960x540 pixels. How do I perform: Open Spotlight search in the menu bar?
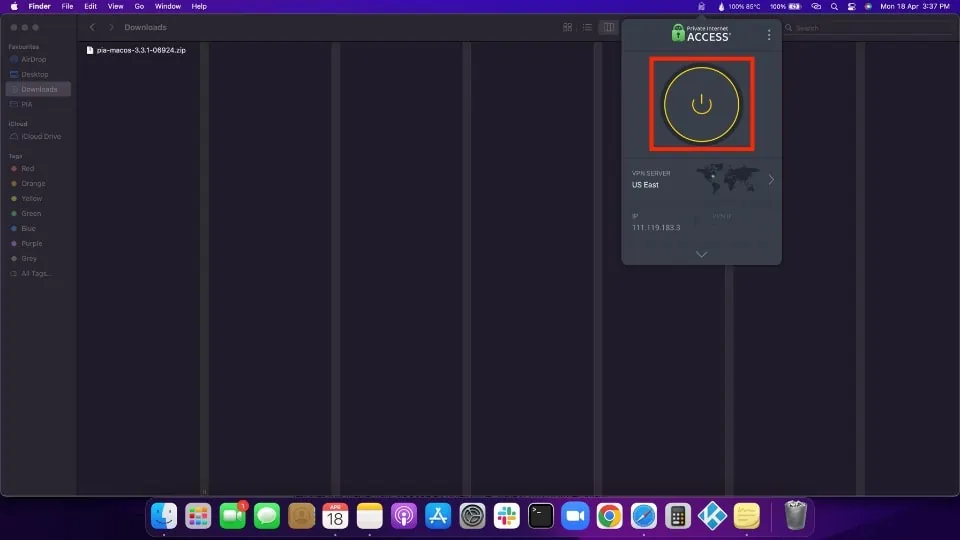tap(834, 6)
